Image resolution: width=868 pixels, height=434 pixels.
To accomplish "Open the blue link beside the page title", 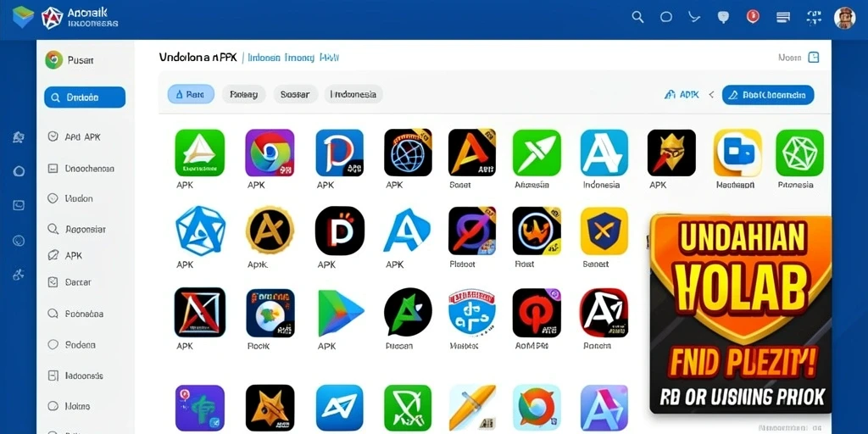I will tap(293, 57).
